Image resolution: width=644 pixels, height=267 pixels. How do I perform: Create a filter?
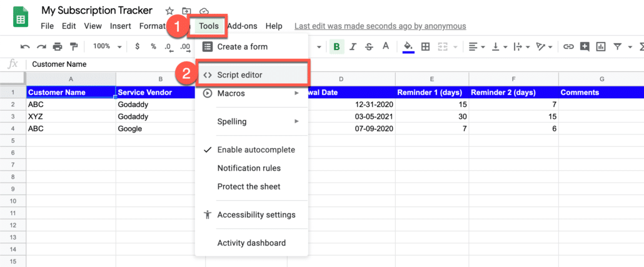tap(617, 47)
